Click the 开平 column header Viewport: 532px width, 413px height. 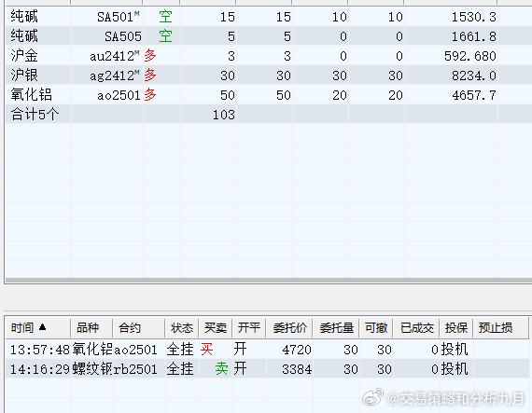(x=248, y=327)
